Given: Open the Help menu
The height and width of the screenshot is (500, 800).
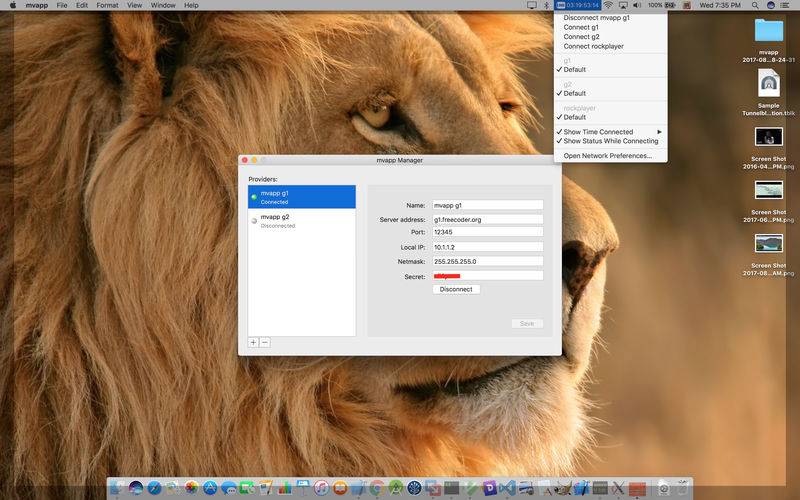Looking at the screenshot, I should pos(191,5).
